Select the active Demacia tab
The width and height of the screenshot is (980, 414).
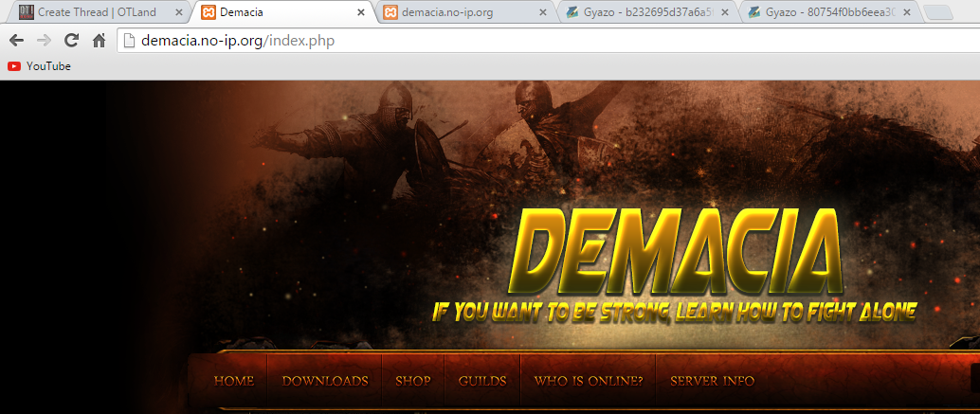pos(281,12)
